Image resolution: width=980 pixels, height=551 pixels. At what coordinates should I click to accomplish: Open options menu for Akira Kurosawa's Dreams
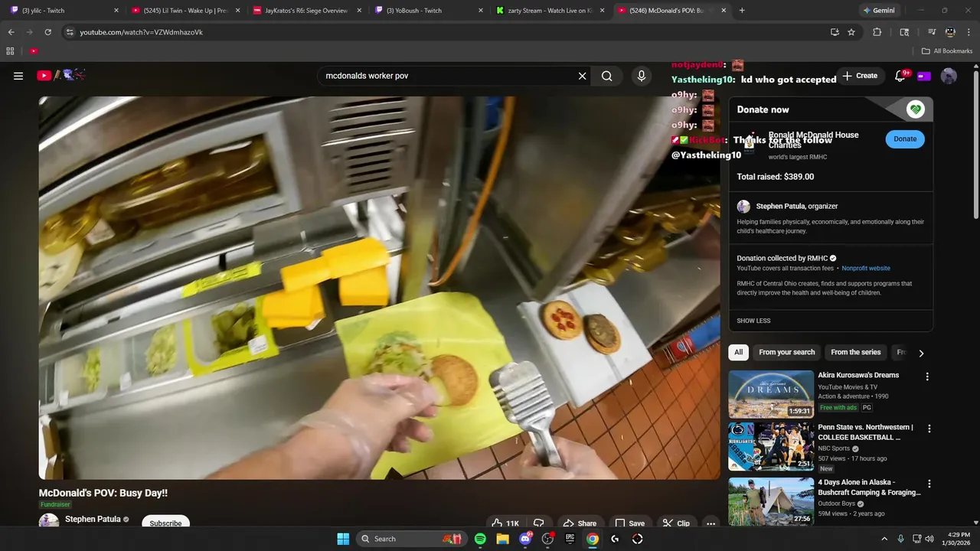(927, 377)
